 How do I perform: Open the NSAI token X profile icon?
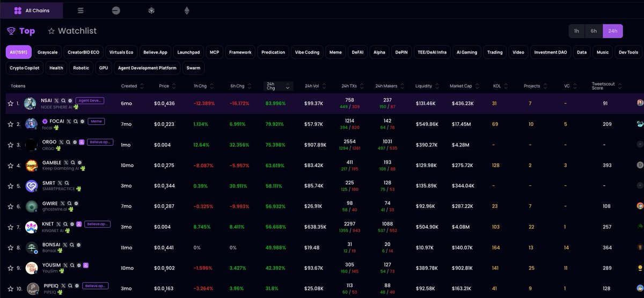pos(57,100)
